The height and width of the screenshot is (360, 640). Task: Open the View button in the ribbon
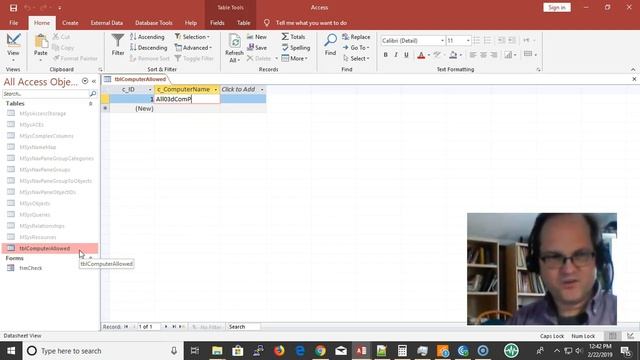pyautogui.click(x=13, y=47)
